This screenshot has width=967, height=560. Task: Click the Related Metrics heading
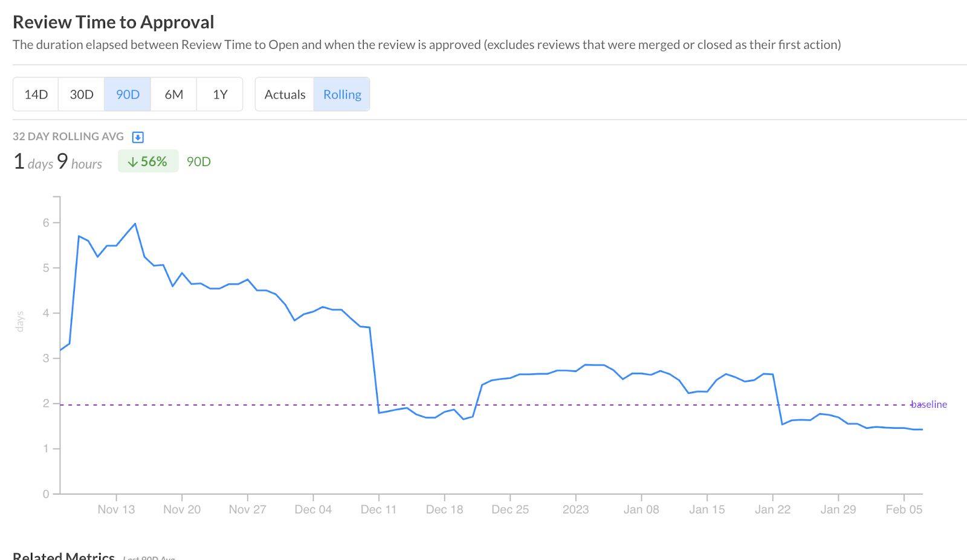pos(64,555)
